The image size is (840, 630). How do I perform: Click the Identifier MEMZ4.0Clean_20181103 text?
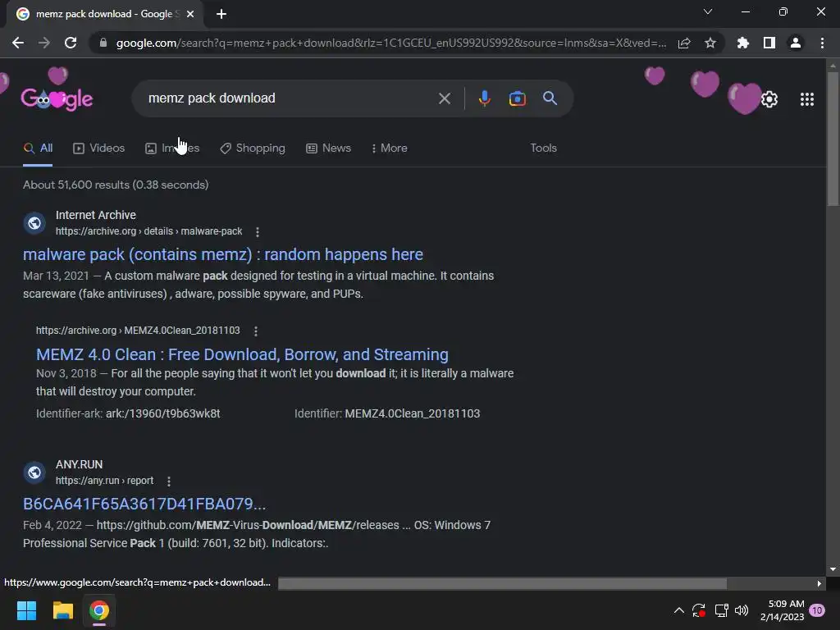click(x=387, y=413)
